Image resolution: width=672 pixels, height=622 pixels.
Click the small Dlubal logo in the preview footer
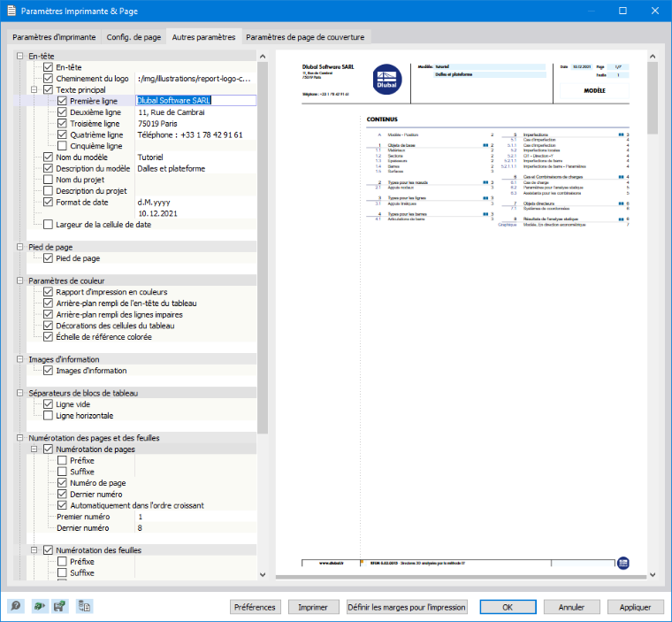click(x=623, y=563)
